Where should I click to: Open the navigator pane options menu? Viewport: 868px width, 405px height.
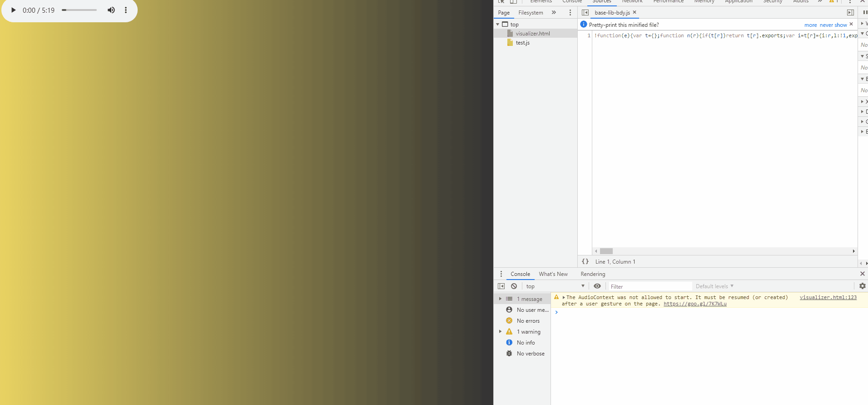click(570, 13)
